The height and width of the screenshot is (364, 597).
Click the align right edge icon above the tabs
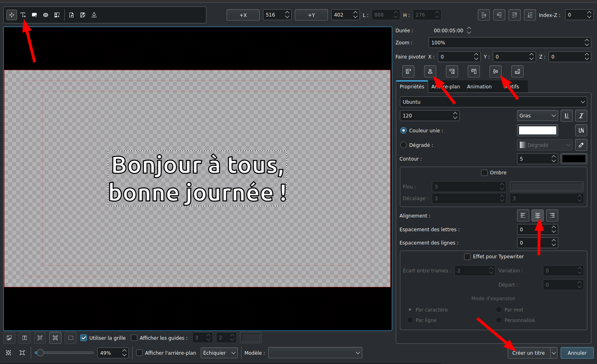tap(452, 71)
